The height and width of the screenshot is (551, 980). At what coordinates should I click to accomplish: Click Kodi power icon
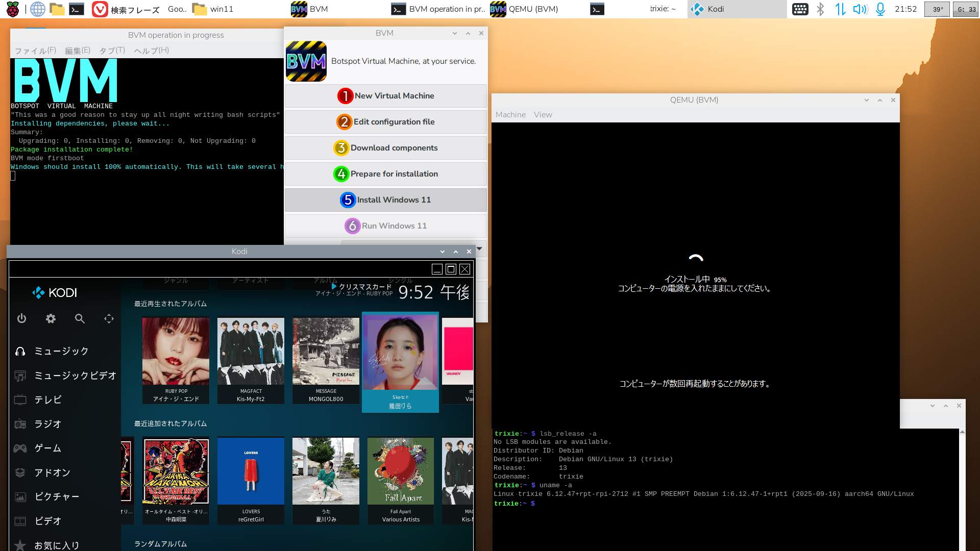21,319
